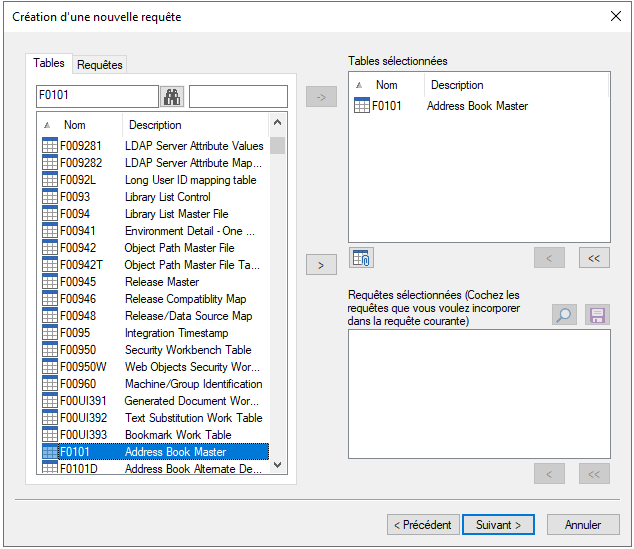Click the scroll down arrow of tables list

[277, 465]
